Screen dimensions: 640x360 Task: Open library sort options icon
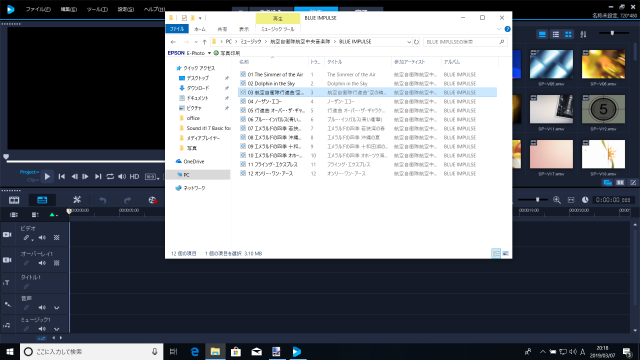pos(583,34)
